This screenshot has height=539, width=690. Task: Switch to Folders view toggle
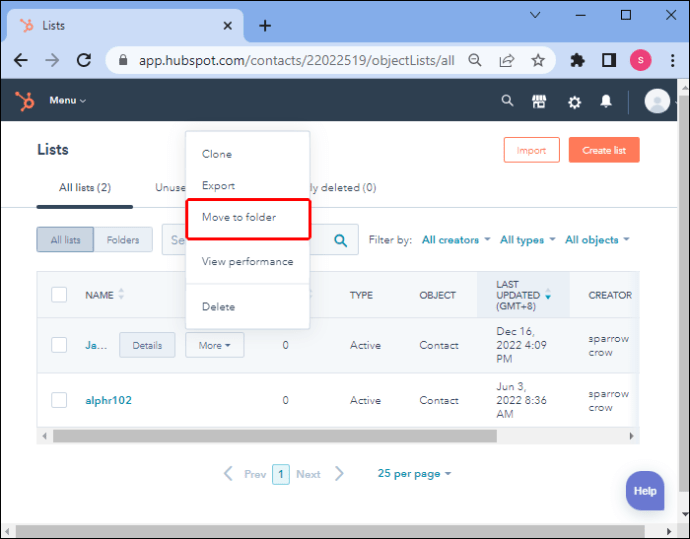(x=123, y=240)
